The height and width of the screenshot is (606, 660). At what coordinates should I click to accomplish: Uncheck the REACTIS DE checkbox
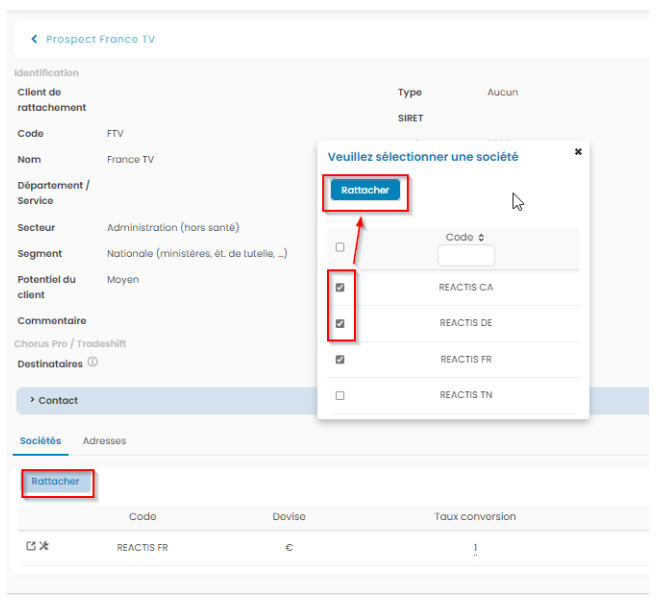[340, 324]
